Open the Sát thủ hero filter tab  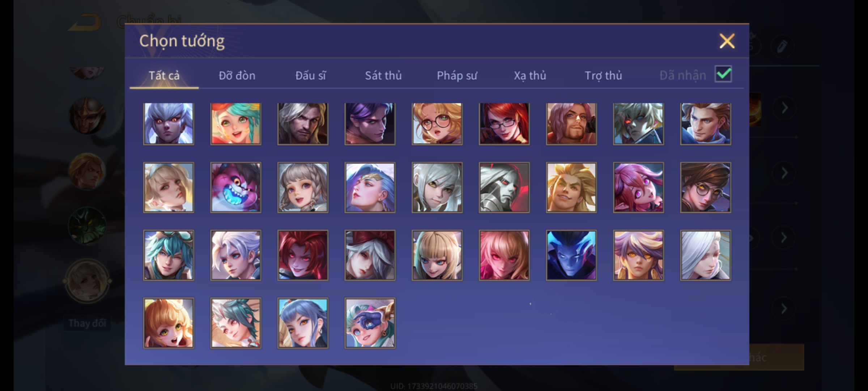point(383,75)
